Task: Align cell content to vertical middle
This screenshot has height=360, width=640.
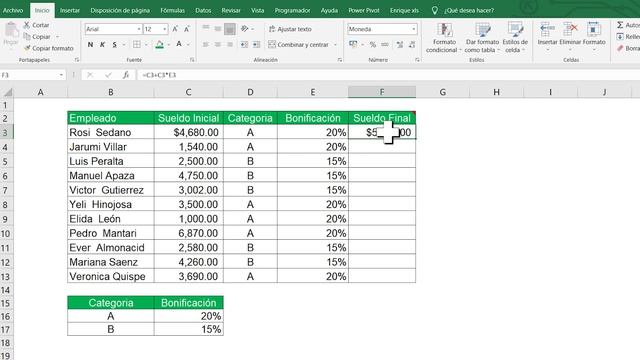Action: pyautogui.click(x=218, y=29)
